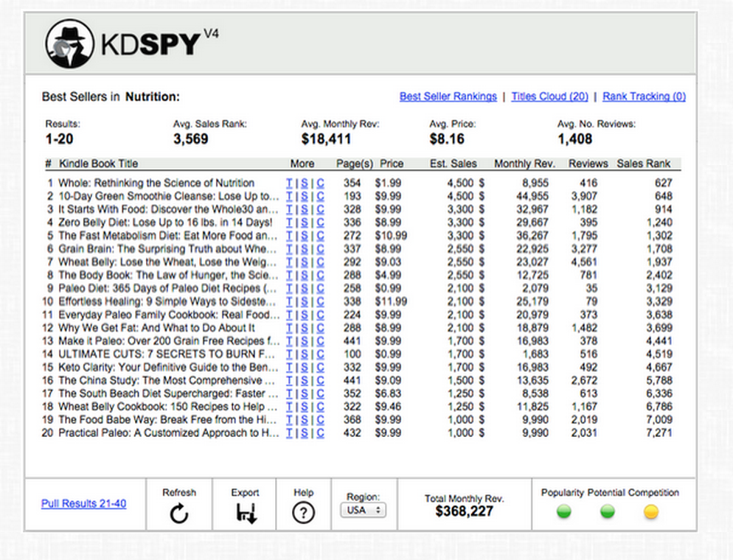Click C link for Grain Brain row
The image size is (733, 560).
point(320,249)
